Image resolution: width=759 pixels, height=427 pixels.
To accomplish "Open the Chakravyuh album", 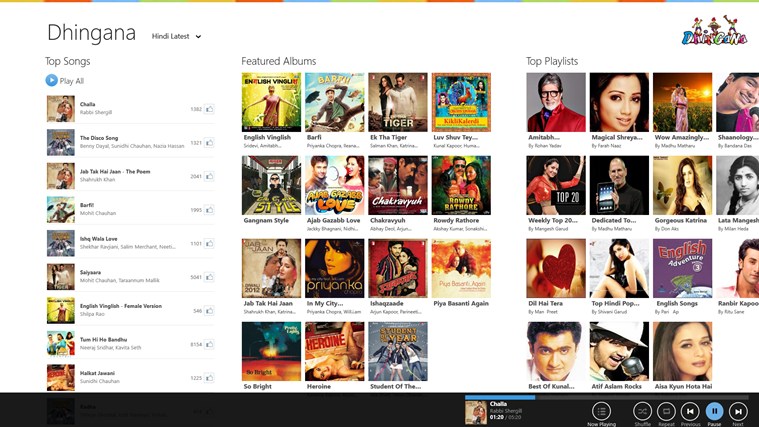I will click(x=398, y=185).
